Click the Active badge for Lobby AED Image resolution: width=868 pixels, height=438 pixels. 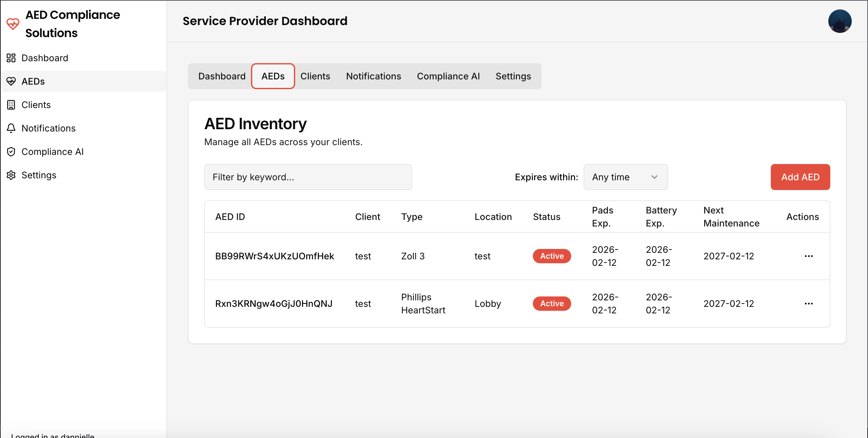(552, 304)
